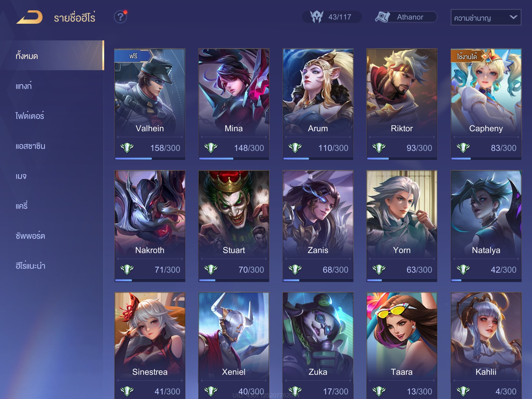Open the question mark help icon
This screenshot has height=399, width=532.
click(121, 17)
